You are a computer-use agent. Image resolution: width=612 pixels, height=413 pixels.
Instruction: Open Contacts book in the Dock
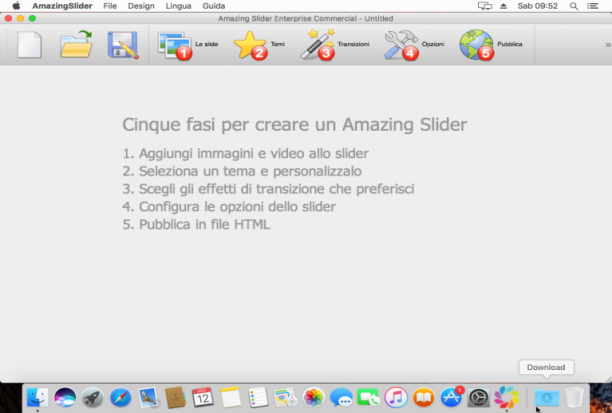pos(175,398)
